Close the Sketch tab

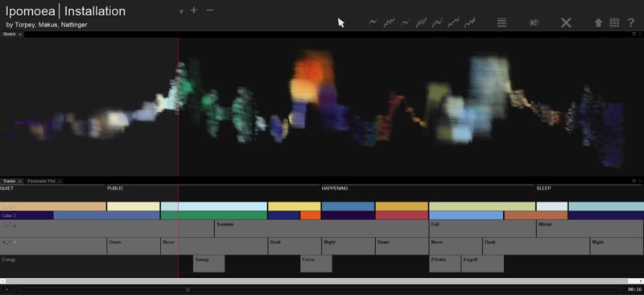pos(20,35)
